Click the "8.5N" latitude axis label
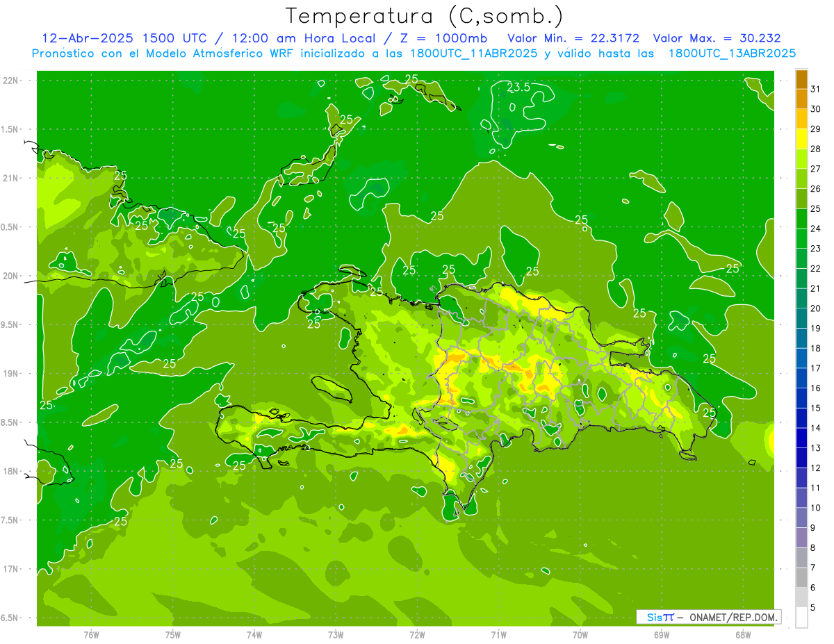The image size is (834, 644). point(10,422)
